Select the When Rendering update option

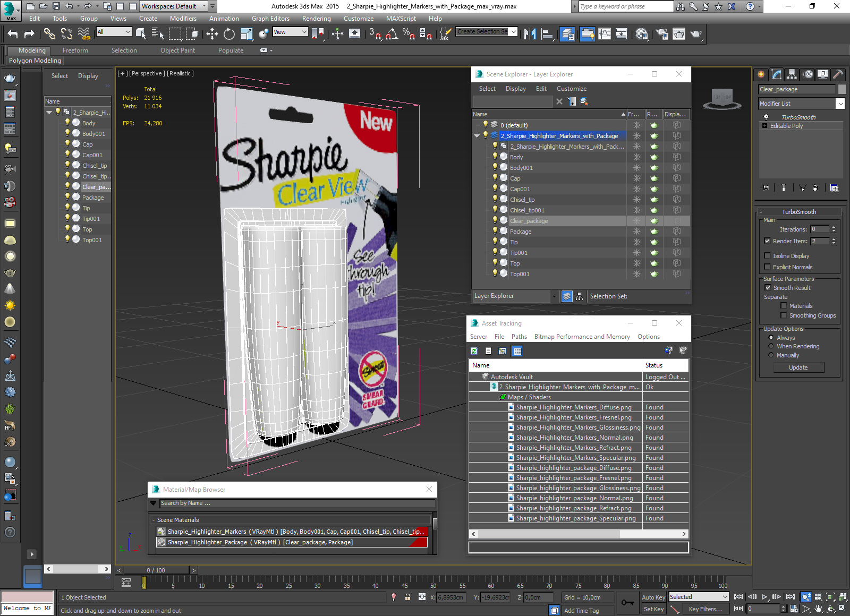771,346
